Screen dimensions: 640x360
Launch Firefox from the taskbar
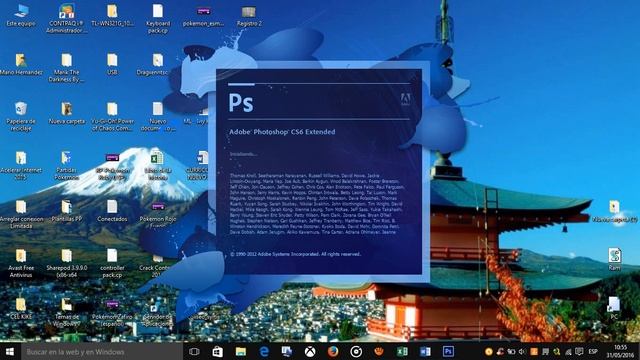point(333,351)
